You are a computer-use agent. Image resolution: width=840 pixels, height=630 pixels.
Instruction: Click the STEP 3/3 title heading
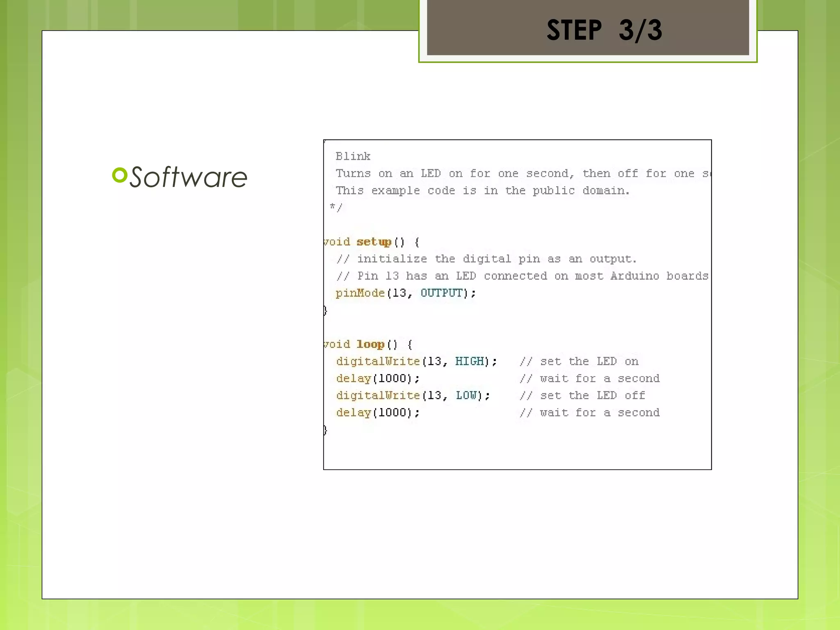pyautogui.click(x=604, y=30)
